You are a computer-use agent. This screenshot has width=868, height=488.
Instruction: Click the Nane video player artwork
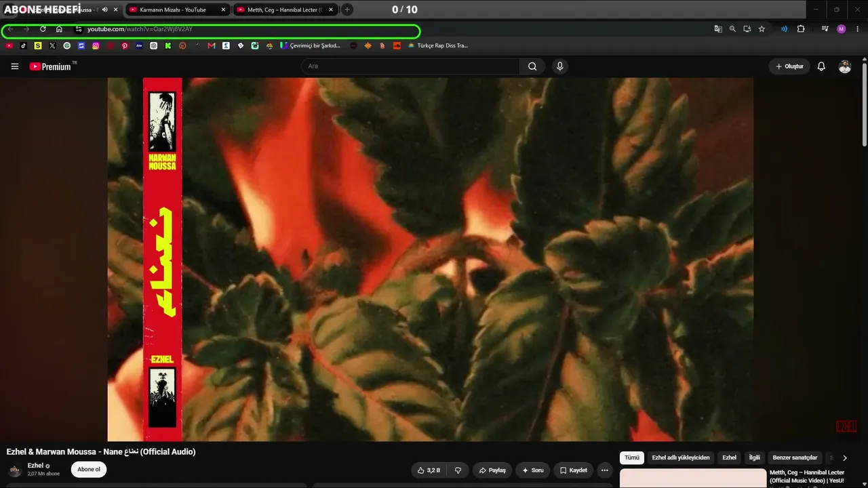[x=431, y=260]
